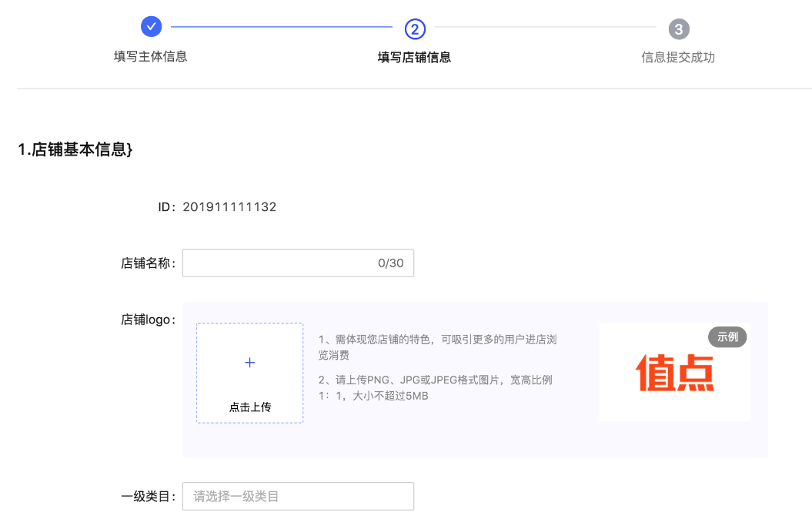Click the blue checkmark on step one

151,25
